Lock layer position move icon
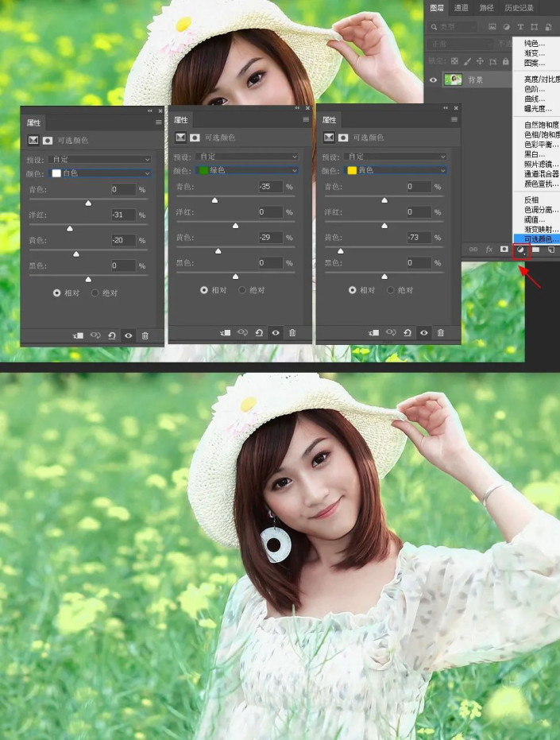560x740 pixels. coord(480,61)
